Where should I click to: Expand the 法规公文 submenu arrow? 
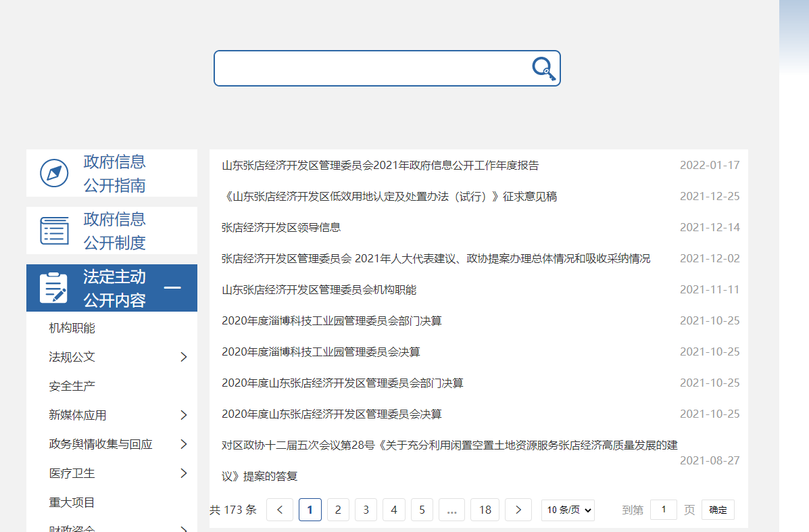tap(183, 357)
